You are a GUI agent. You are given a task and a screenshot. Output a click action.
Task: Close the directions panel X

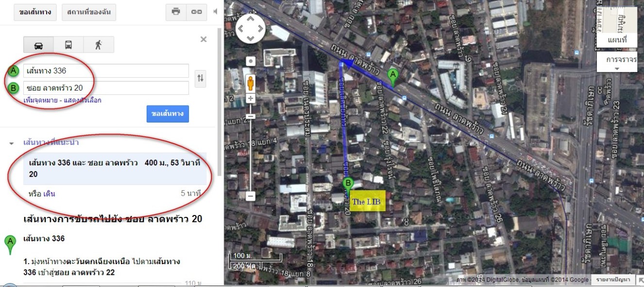[203, 39]
